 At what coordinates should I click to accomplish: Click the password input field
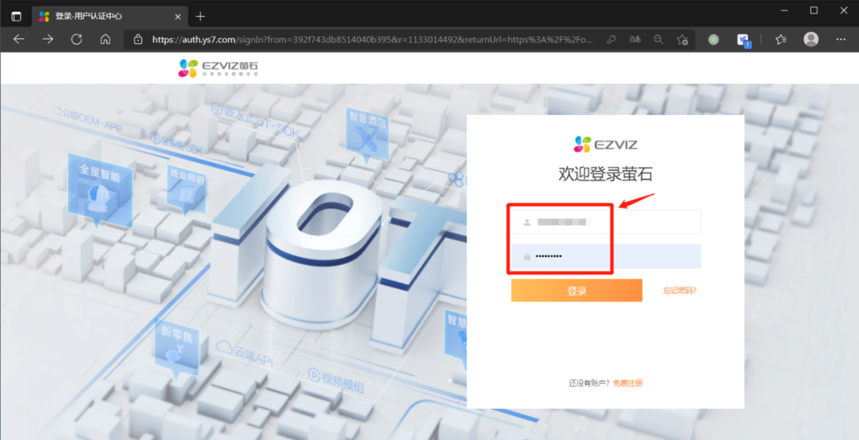606,256
